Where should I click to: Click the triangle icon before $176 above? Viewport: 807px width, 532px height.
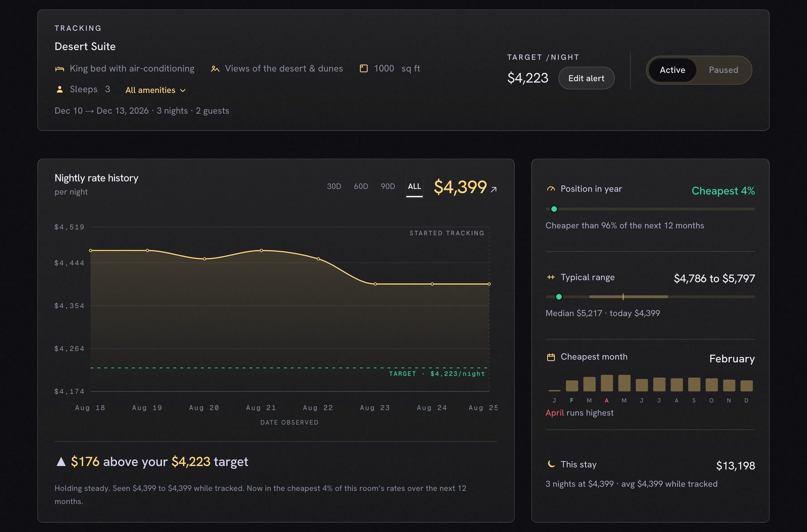pyautogui.click(x=61, y=461)
